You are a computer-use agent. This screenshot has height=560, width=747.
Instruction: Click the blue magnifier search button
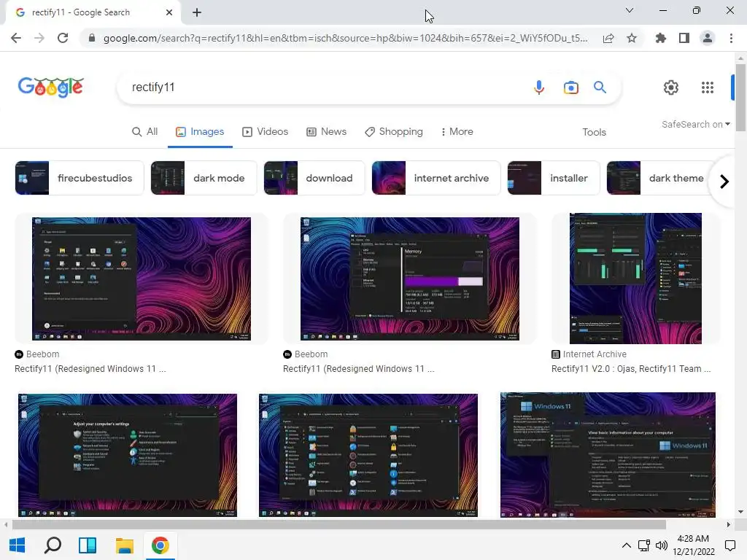click(600, 87)
